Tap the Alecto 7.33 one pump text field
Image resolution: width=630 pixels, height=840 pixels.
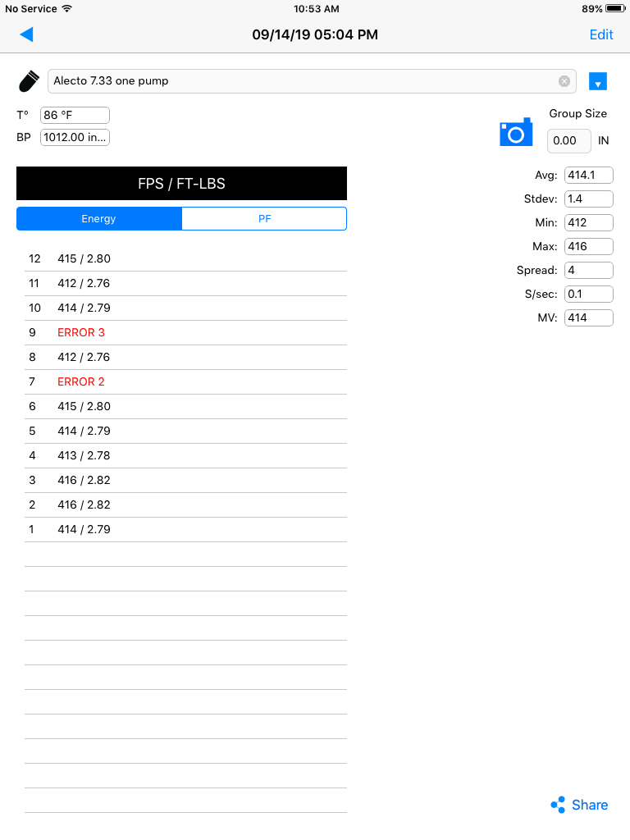coord(312,81)
